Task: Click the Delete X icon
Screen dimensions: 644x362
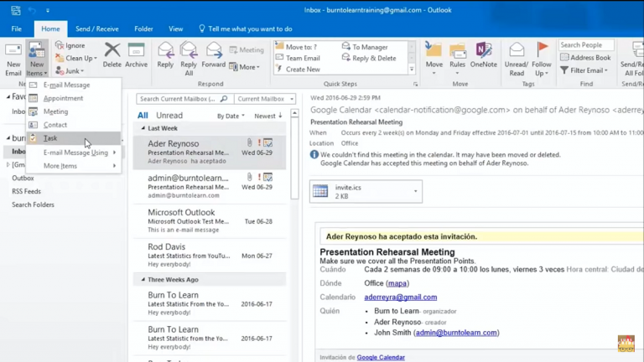Action: (x=112, y=50)
